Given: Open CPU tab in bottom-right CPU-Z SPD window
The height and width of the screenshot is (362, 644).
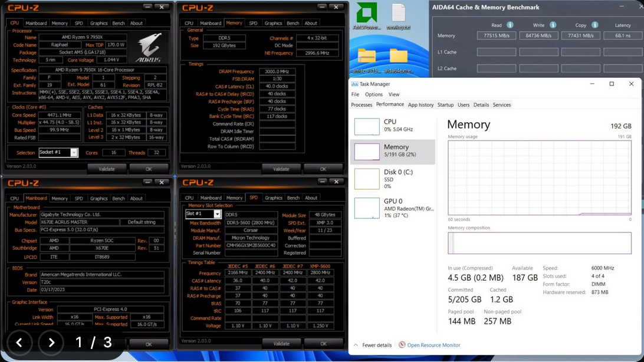Looking at the screenshot, I should coord(189,198).
